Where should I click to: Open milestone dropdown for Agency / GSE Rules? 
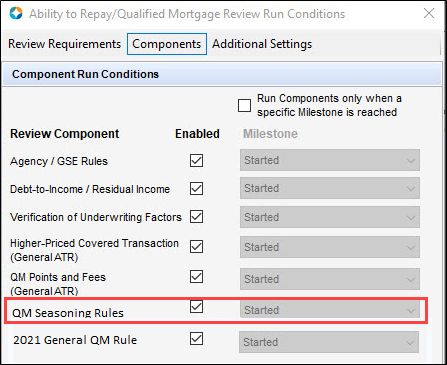coord(330,160)
